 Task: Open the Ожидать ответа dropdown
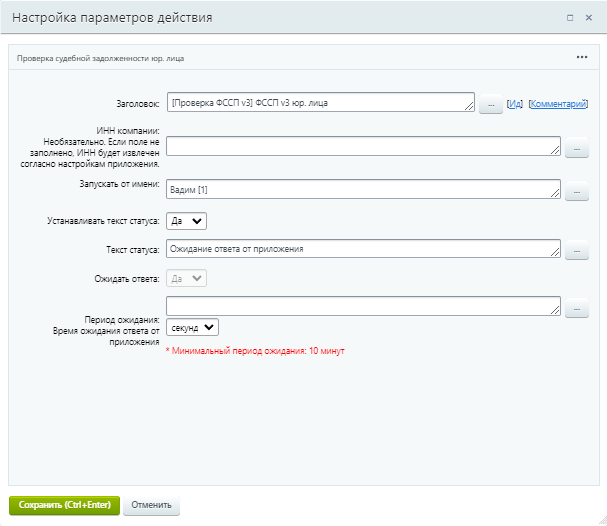pyautogui.click(x=186, y=279)
